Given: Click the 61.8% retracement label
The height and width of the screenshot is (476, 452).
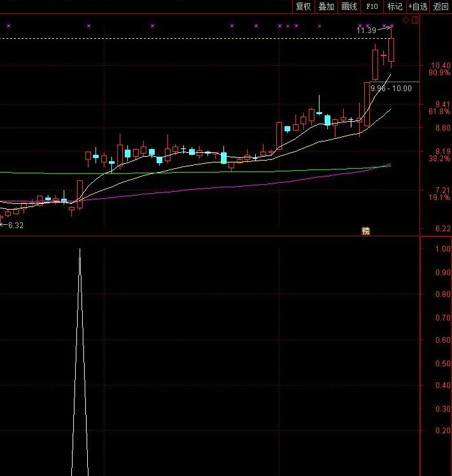Looking at the screenshot, I should (439, 112).
